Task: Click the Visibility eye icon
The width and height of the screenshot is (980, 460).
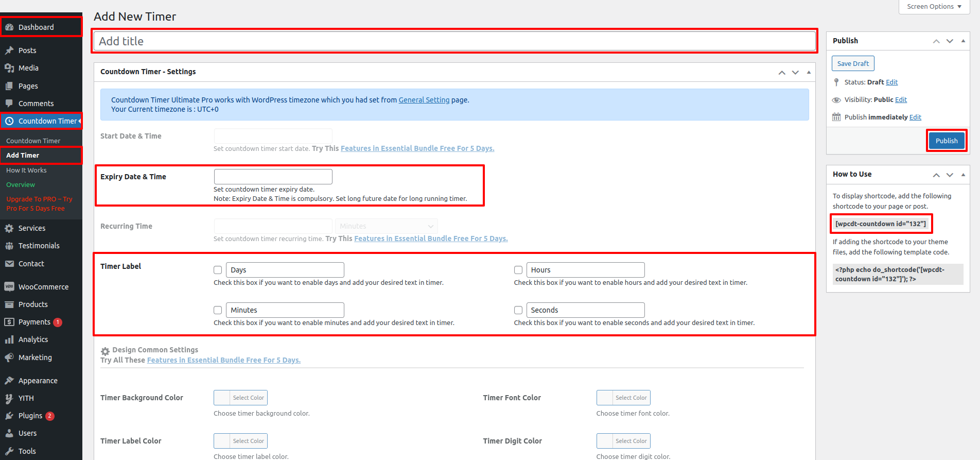Action: 836,100
